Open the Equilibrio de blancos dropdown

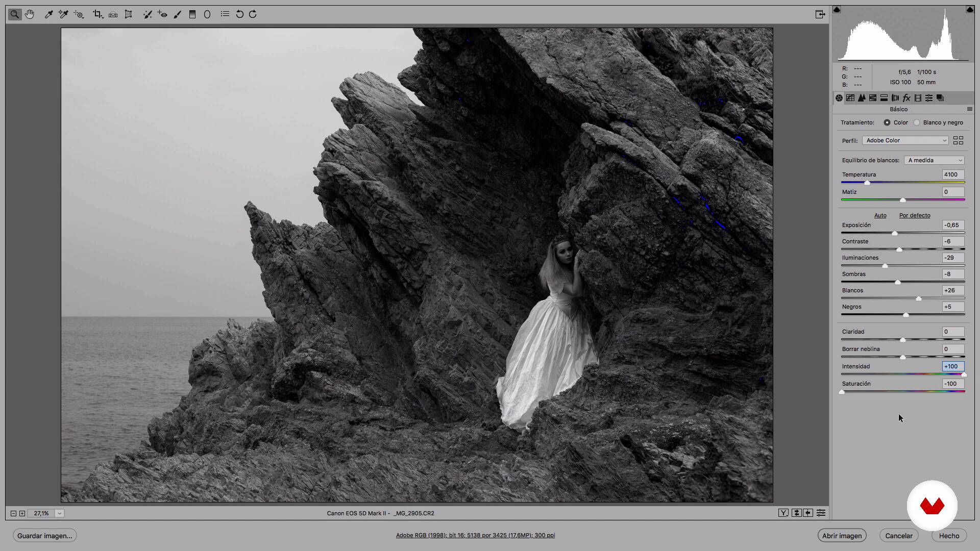coord(934,160)
